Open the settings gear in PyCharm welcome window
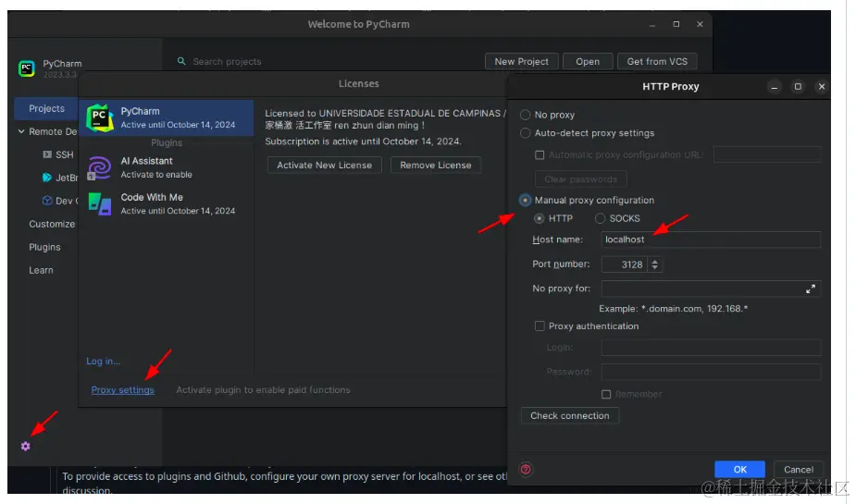 click(x=25, y=446)
